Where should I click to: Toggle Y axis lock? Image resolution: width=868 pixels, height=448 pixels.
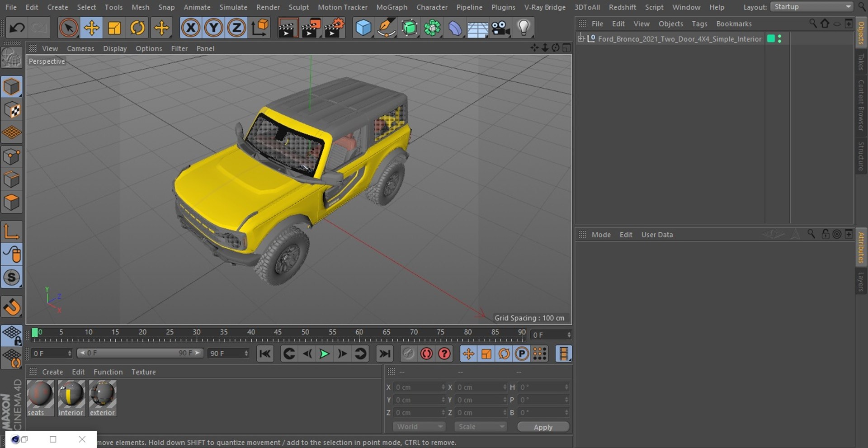click(213, 28)
